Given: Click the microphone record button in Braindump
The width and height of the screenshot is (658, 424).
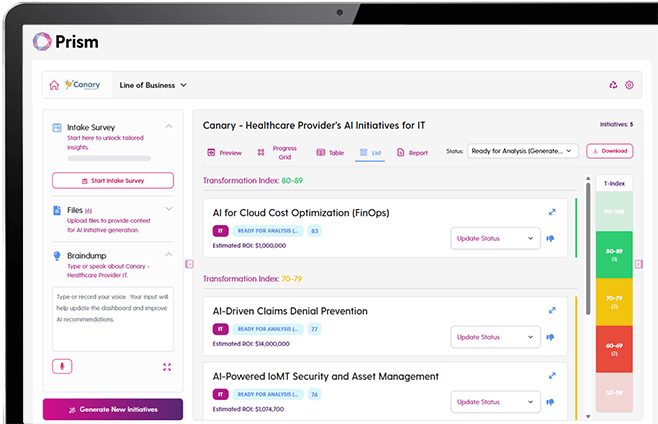Looking at the screenshot, I should pyautogui.click(x=61, y=366).
